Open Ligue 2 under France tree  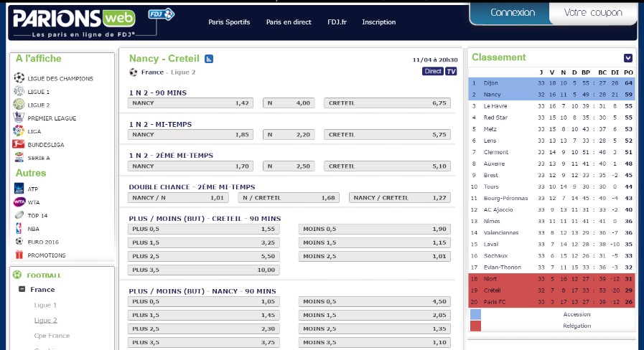[x=45, y=320]
